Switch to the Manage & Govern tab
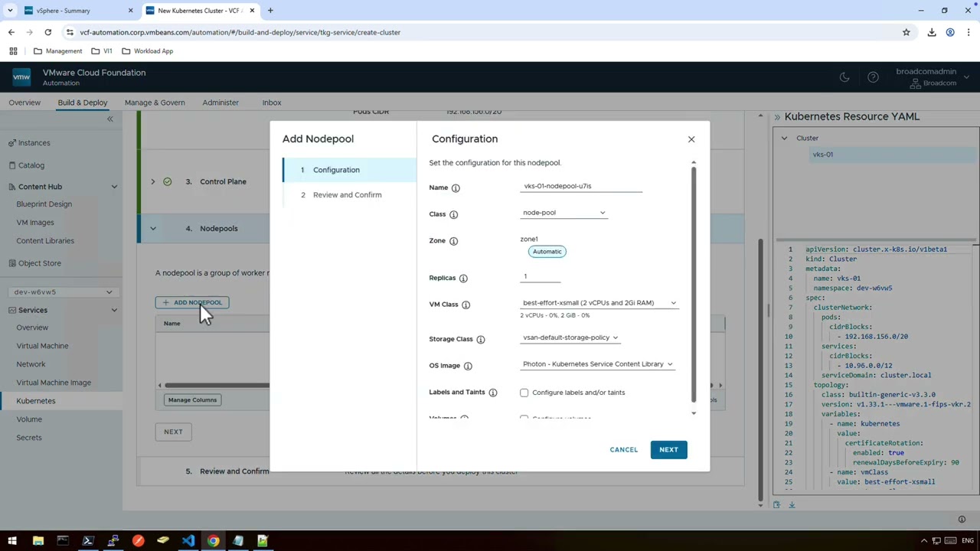Viewport: 980px width, 551px height. [x=155, y=103]
